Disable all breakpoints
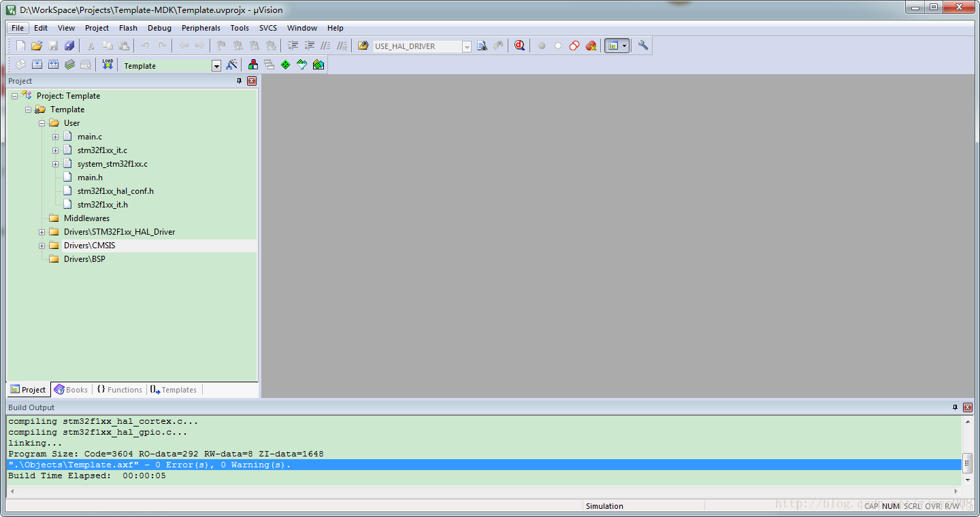 pyautogui.click(x=574, y=46)
